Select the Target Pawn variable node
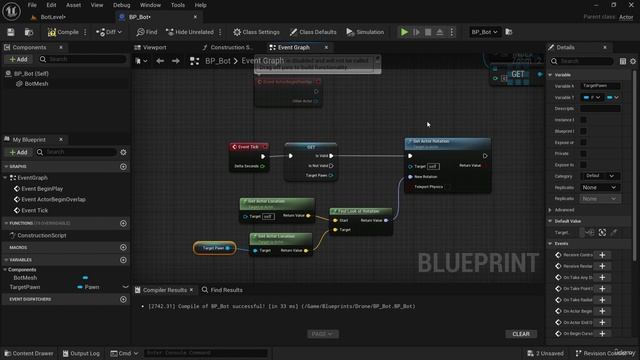 pos(215,248)
